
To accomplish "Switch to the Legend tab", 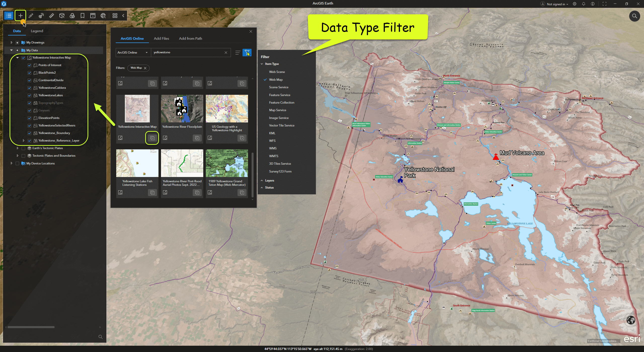I will point(37,31).
